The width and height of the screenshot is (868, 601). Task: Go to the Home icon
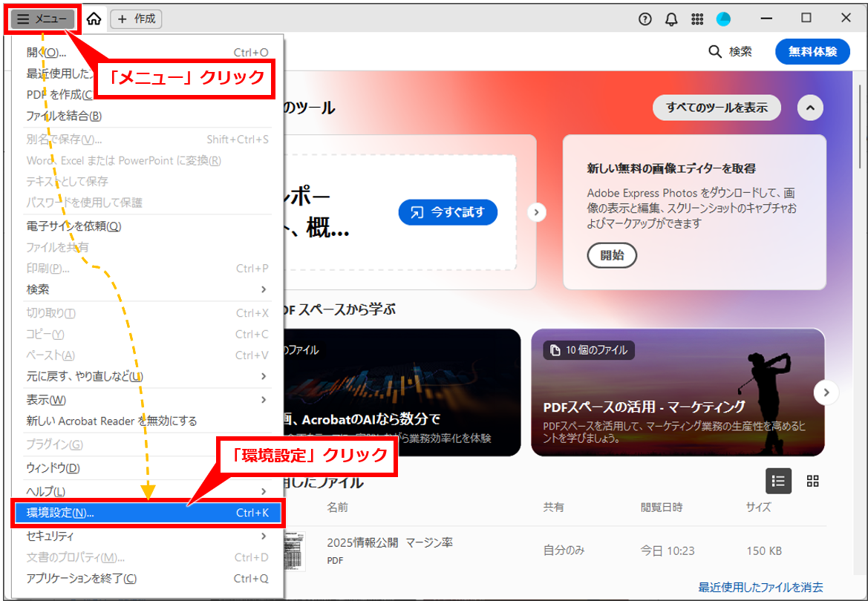click(x=94, y=19)
